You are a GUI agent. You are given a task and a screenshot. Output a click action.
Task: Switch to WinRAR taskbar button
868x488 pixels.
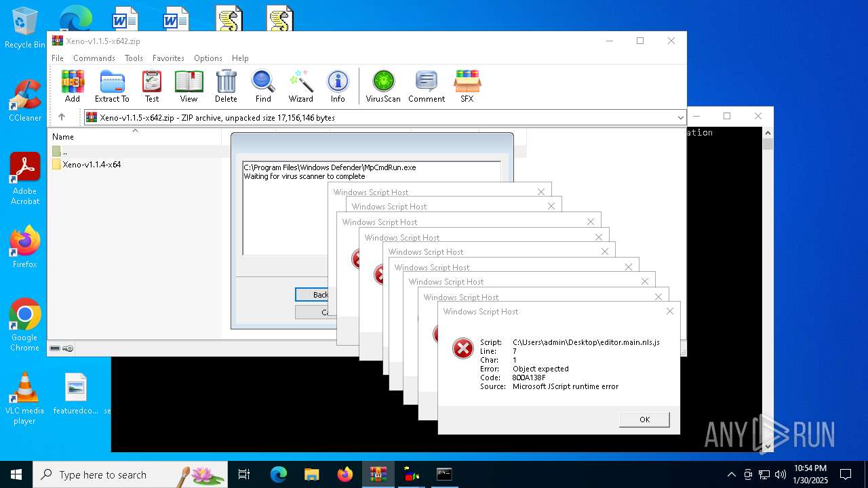pos(378,474)
